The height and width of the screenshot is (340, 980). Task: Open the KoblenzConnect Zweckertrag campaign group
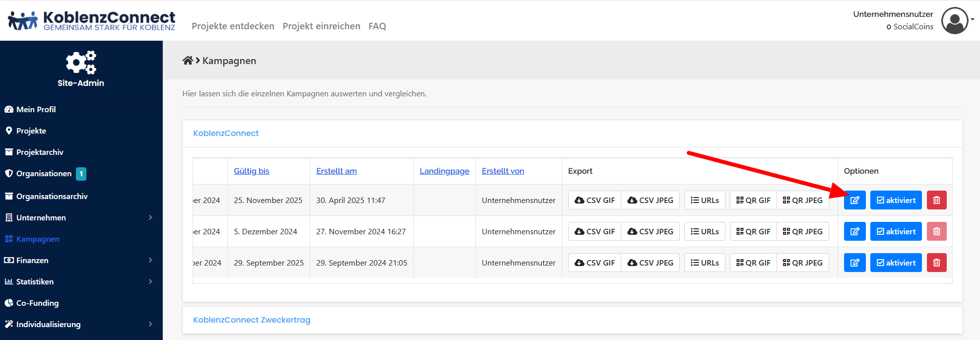(x=252, y=320)
